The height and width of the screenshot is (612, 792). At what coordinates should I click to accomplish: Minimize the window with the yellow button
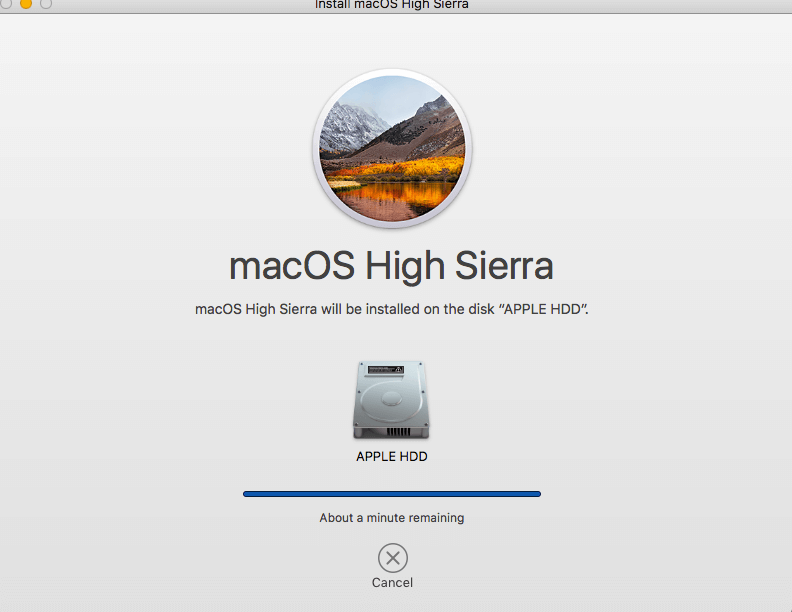[x=26, y=4]
